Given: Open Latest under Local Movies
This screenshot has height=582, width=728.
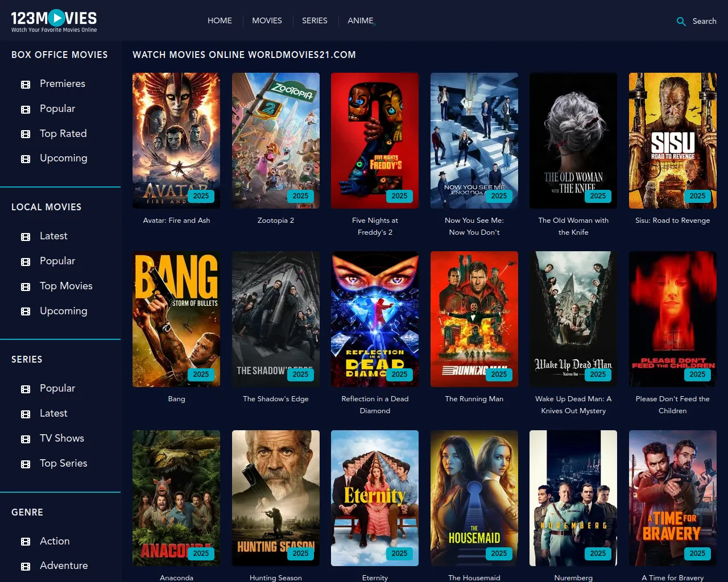Looking at the screenshot, I should click(53, 236).
